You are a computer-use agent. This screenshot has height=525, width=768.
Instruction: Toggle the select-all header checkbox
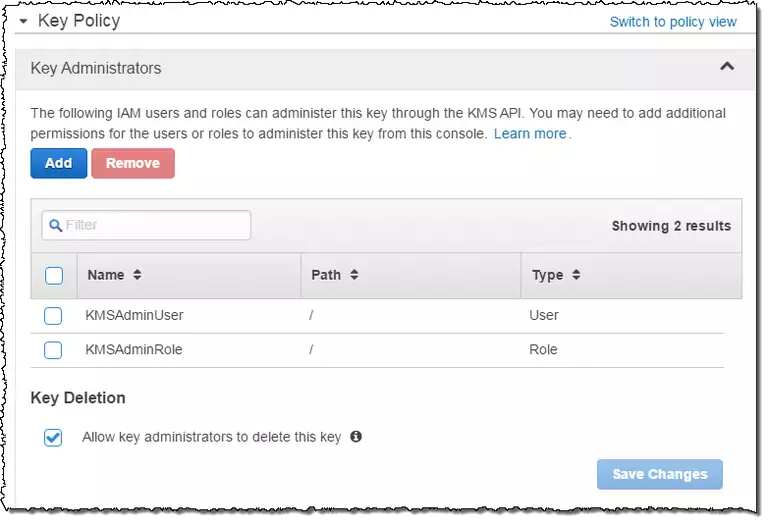[x=54, y=275]
